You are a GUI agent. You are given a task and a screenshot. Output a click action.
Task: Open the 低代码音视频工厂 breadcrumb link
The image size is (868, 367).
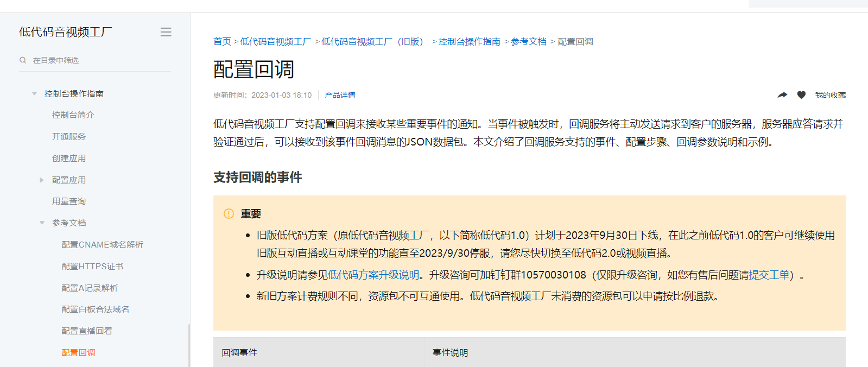(276, 42)
